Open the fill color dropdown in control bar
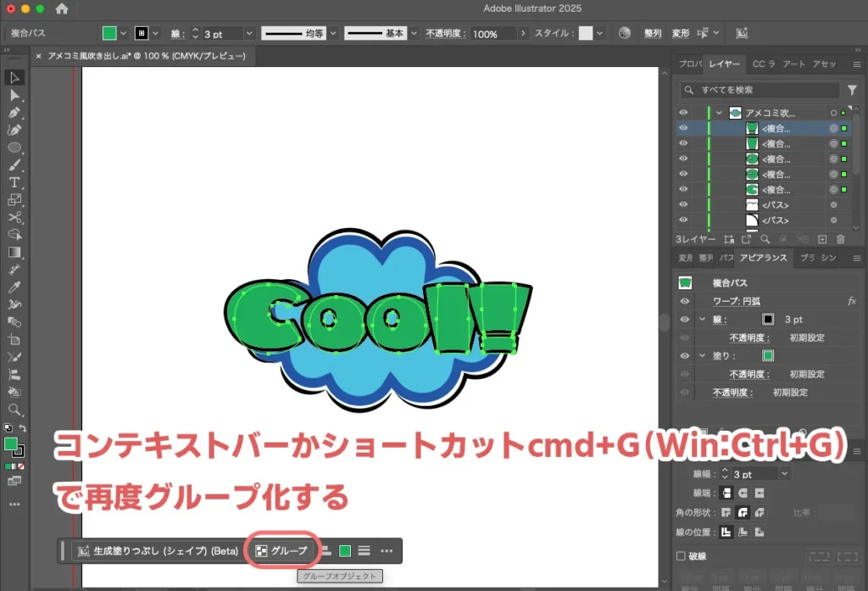 pos(124,34)
